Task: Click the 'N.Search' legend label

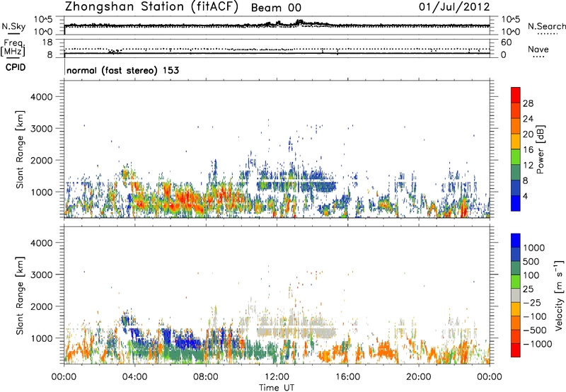Action: point(547,26)
